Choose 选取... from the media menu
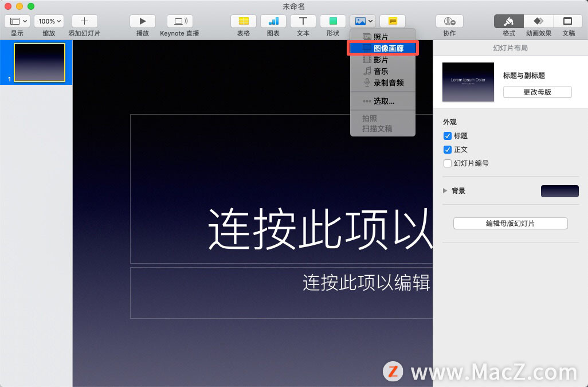The height and width of the screenshot is (387, 588). pyautogui.click(x=382, y=101)
